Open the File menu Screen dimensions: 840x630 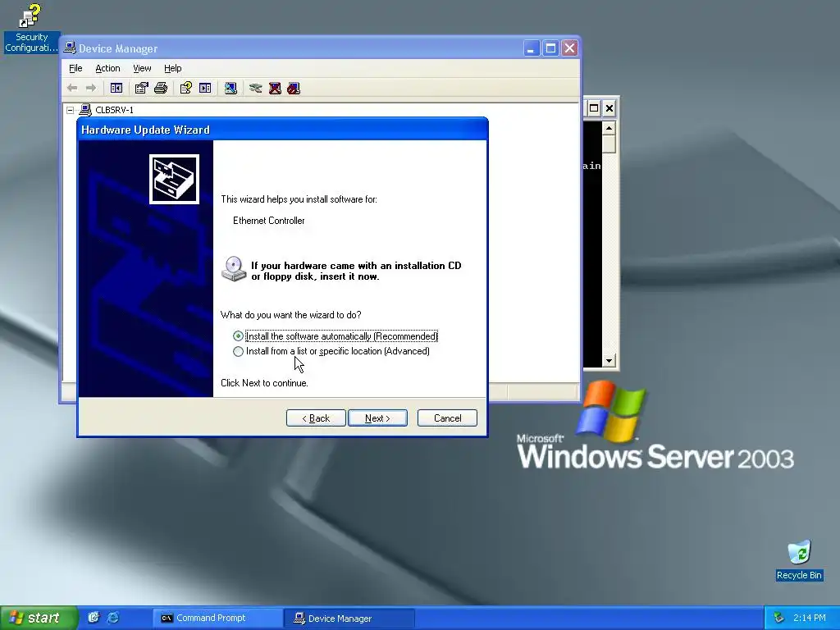pyautogui.click(x=75, y=68)
